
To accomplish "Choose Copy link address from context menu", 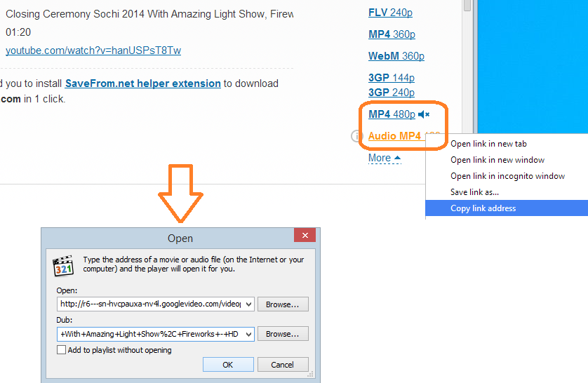I will point(483,208).
